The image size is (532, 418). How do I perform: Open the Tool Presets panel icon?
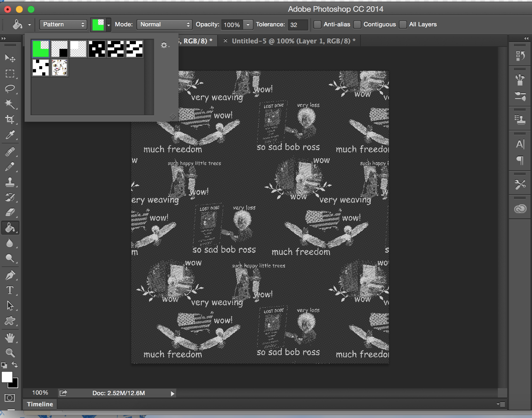click(x=520, y=185)
